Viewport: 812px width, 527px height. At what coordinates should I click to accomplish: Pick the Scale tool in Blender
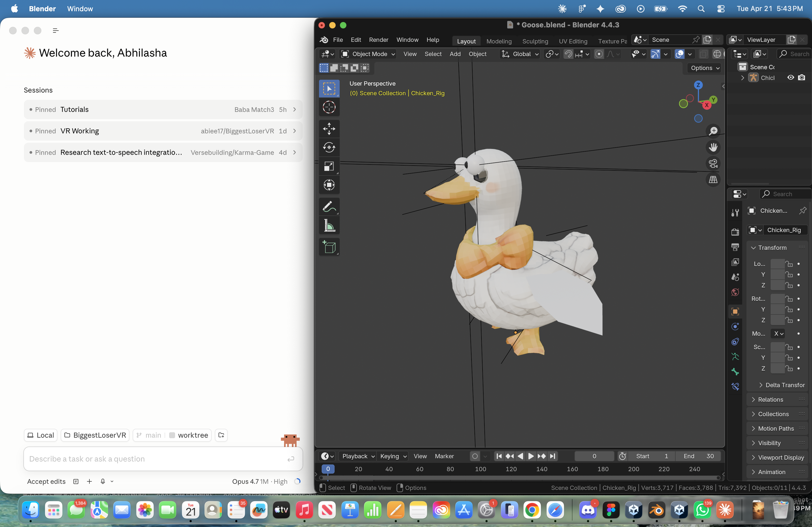click(329, 166)
